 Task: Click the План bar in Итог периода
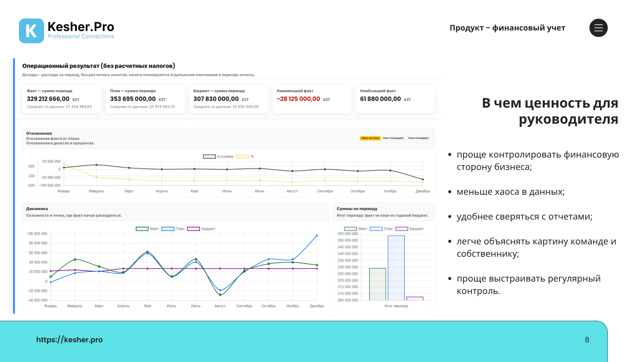[396, 268]
